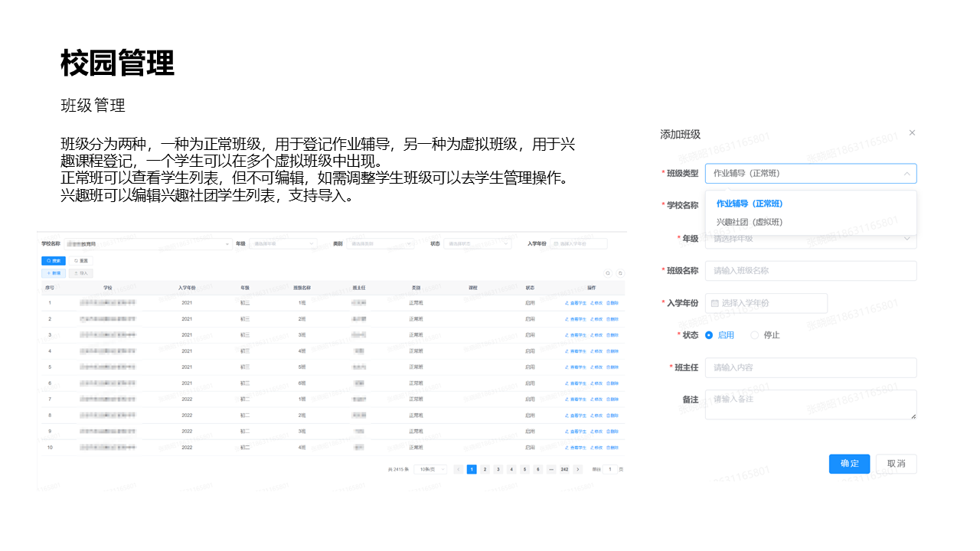Click the 班主任 input field
Viewport: 980px width, 551px height.
811,367
